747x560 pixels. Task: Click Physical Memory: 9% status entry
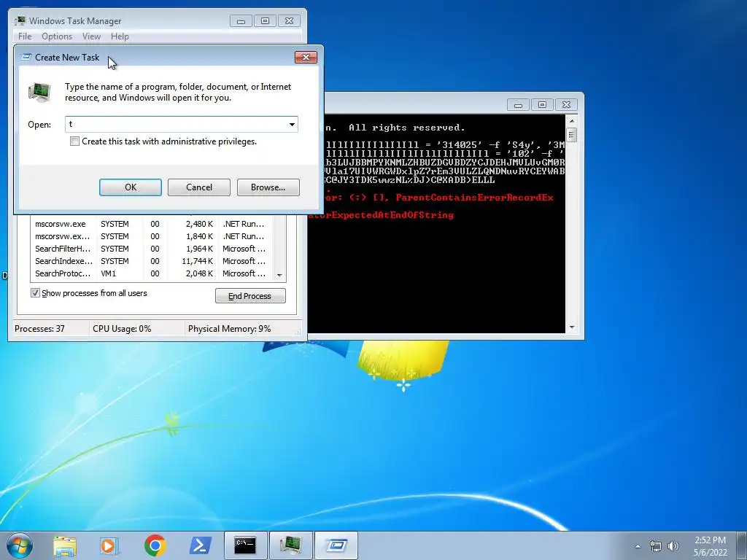(x=229, y=329)
